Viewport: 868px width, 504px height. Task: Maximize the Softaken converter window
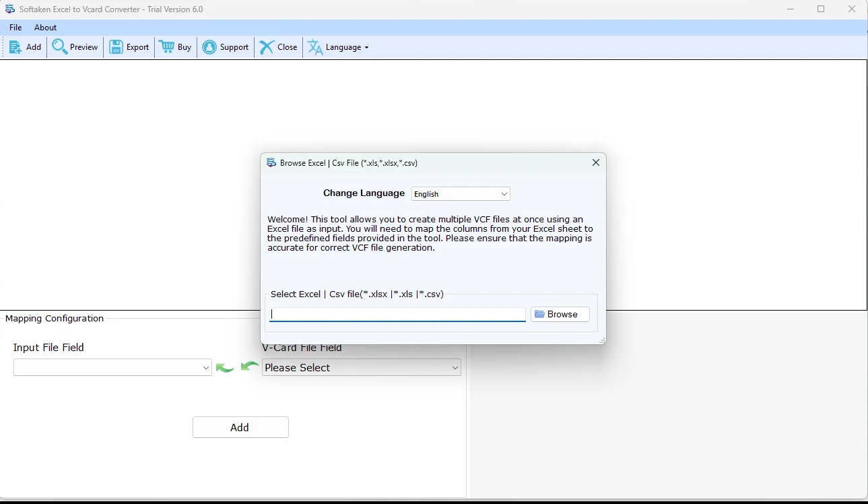pos(821,9)
